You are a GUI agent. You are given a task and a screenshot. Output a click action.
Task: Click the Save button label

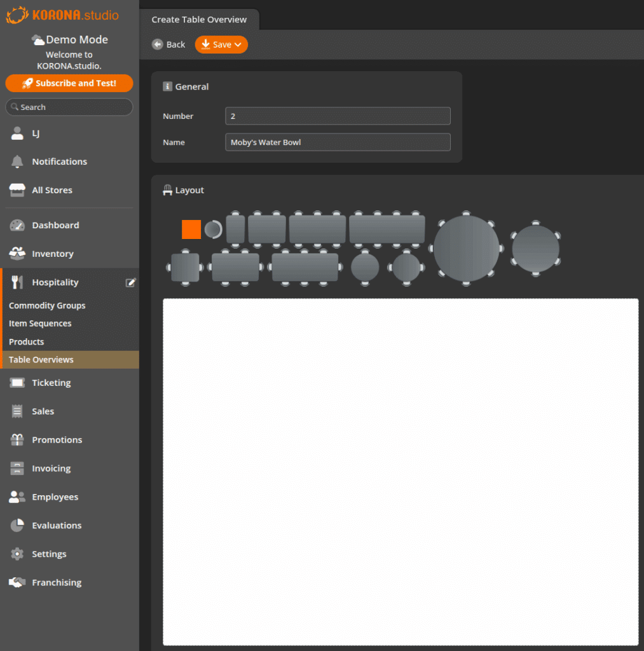tap(222, 45)
